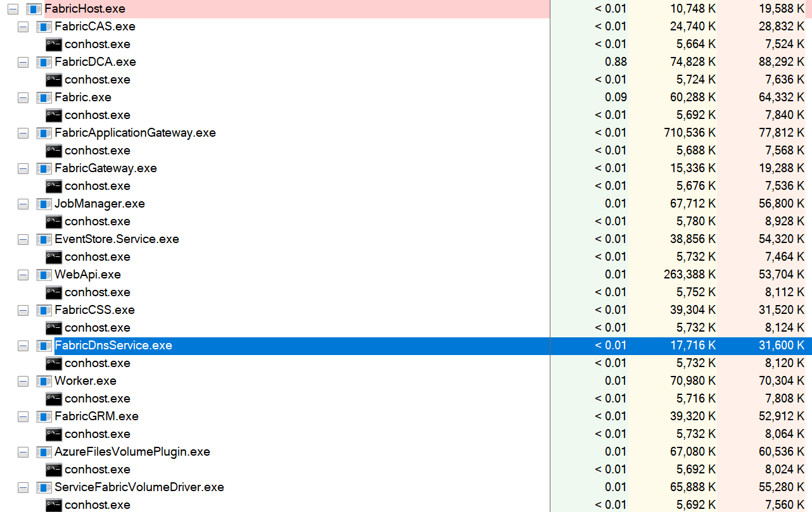Image resolution: width=812 pixels, height=512 pixels.
Task: Collapse the FabricCSS.exe node
Action: point(23,310)
